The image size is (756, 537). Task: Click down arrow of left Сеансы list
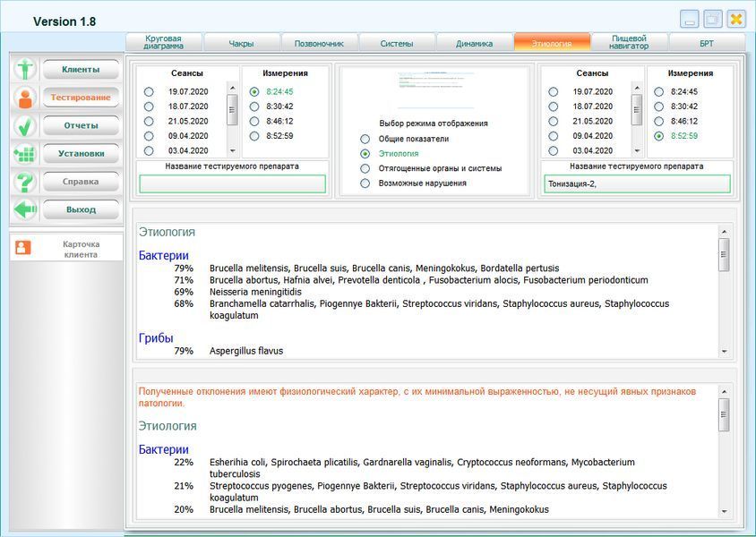point(232,150)
